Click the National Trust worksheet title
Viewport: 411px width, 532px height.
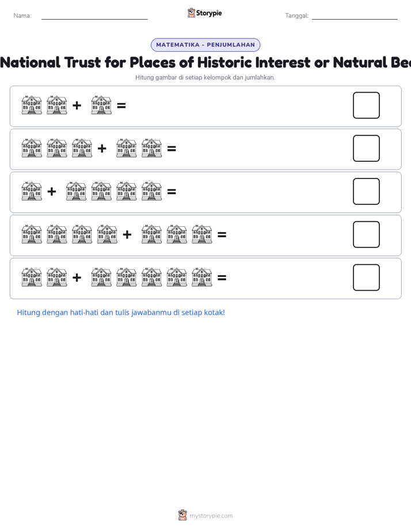205,62
